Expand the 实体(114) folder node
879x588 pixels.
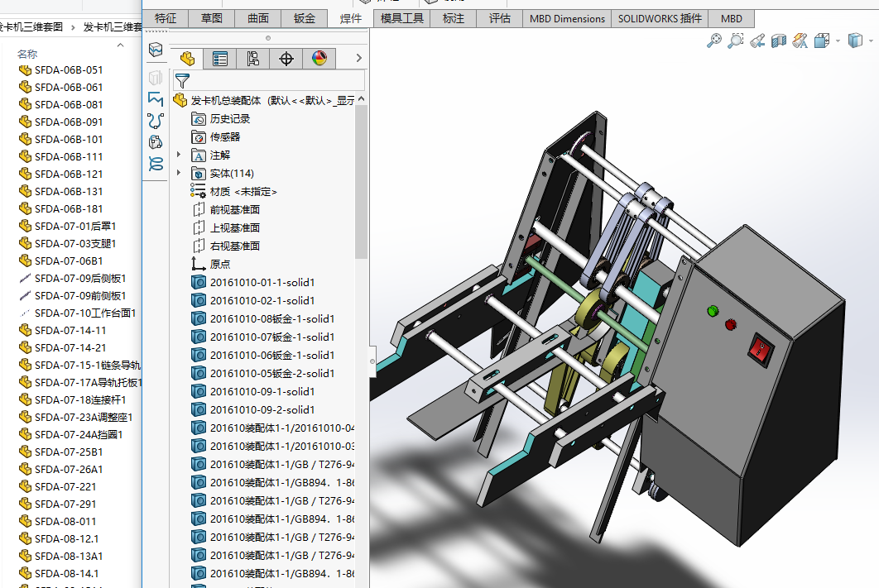pos(180,173)
